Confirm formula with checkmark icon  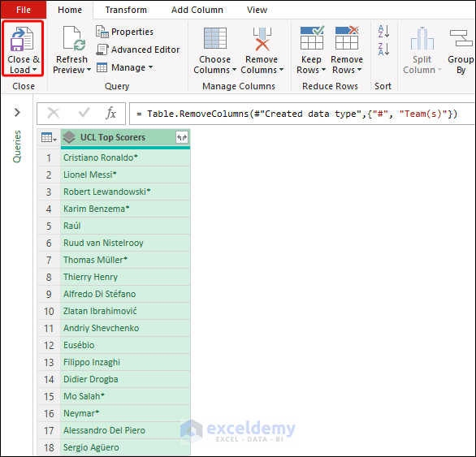coord(84,113)
